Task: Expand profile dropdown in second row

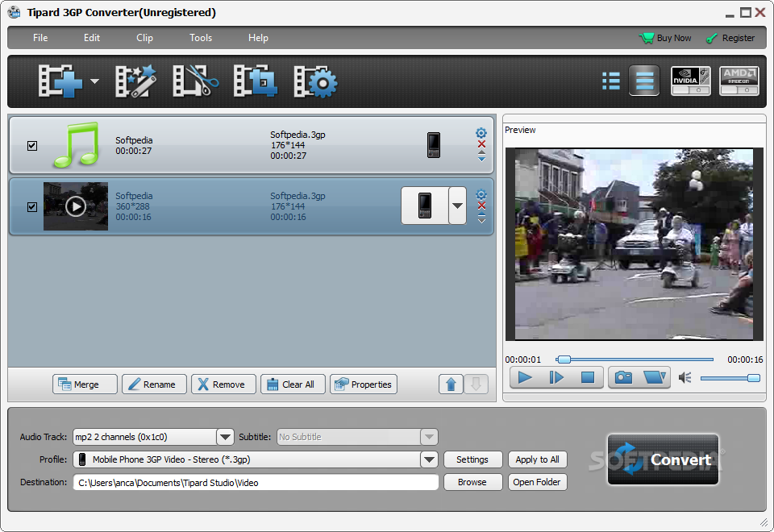Action: click(x=458, y=206)
